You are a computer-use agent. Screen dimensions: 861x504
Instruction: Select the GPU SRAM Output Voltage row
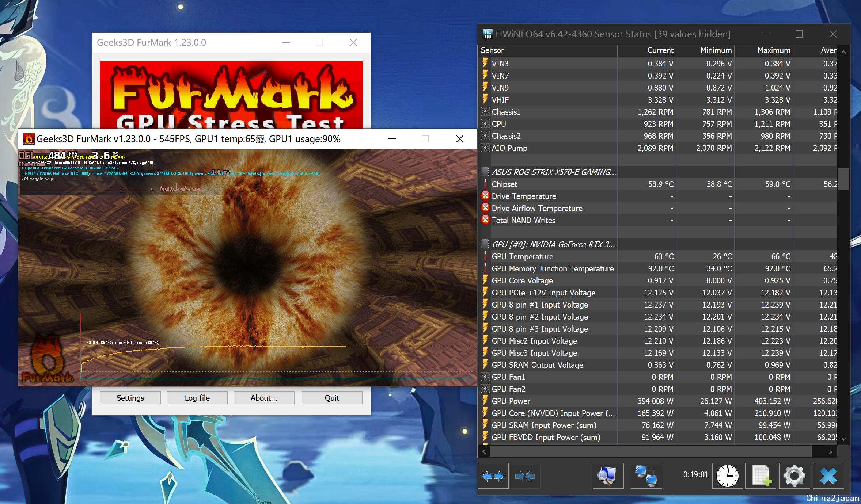click(x=657, y=365)
